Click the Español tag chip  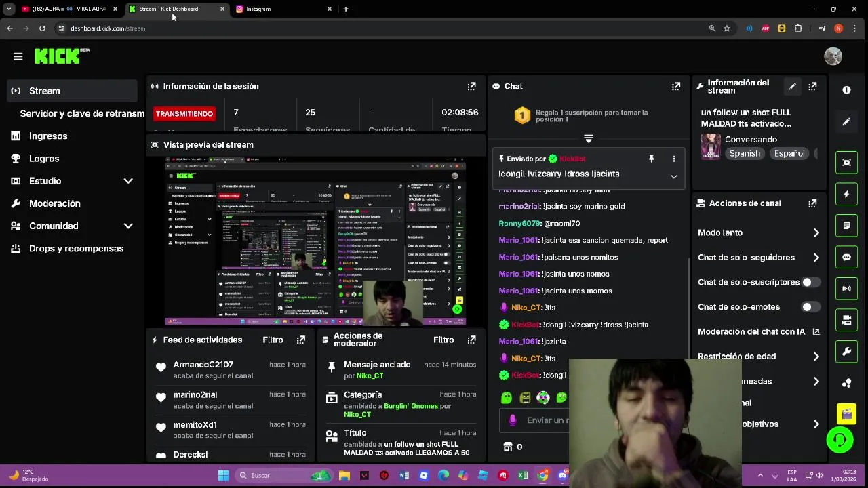click(789, 154)
